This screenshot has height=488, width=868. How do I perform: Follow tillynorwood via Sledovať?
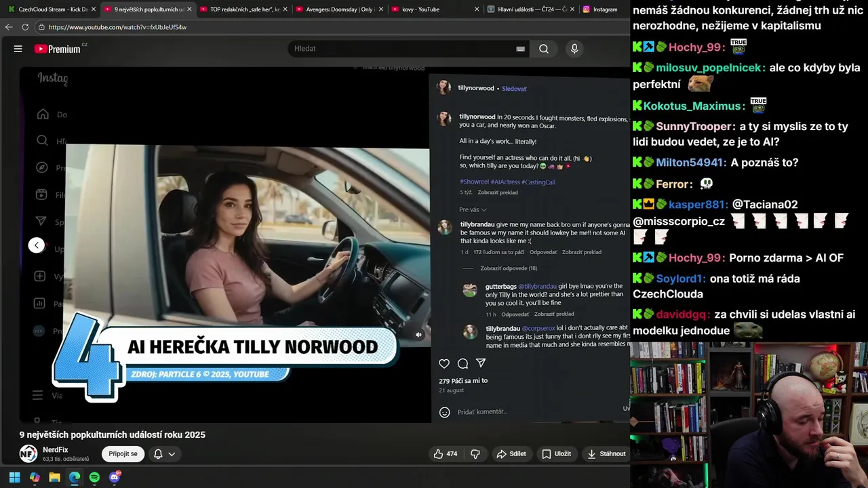click(514, 89)
